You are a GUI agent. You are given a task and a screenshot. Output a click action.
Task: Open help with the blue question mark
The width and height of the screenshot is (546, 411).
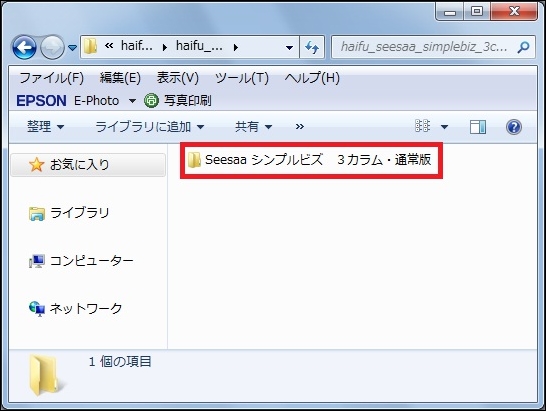click(514, 127)
